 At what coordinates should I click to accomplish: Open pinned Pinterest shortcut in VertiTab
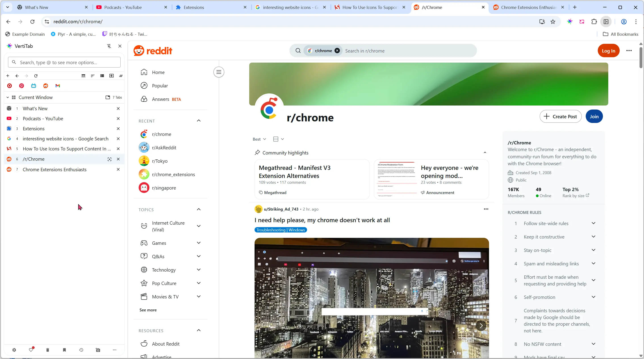(x=21, y=86)
